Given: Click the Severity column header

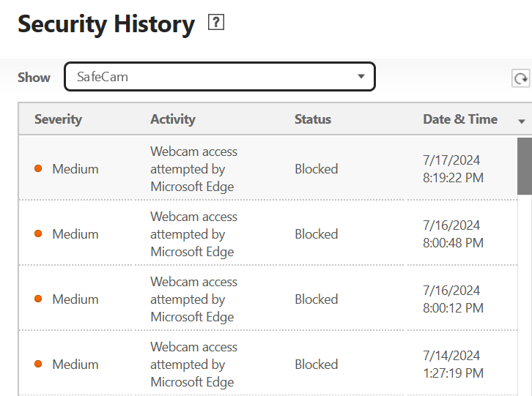Looking at the screenshot, I should [58, 119].
